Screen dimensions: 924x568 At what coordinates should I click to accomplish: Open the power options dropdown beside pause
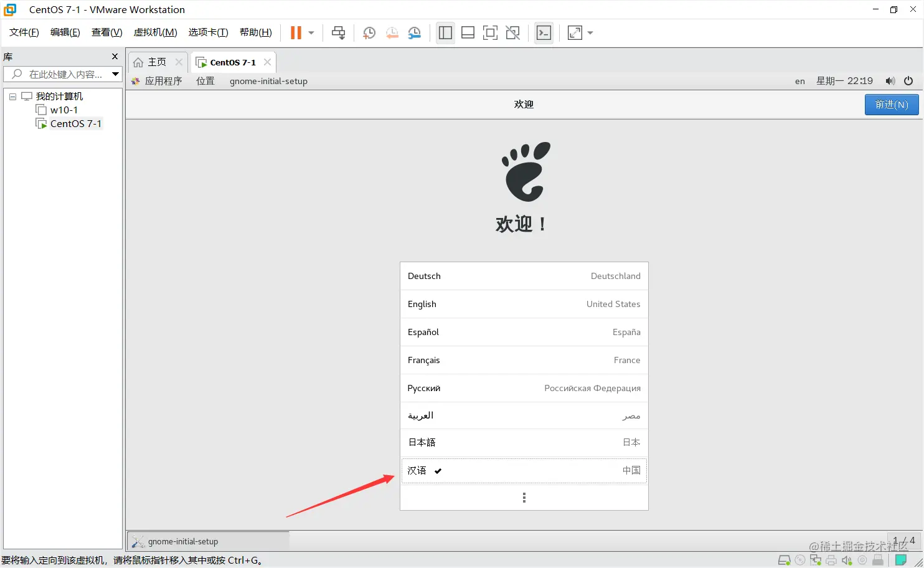[311, 33]
